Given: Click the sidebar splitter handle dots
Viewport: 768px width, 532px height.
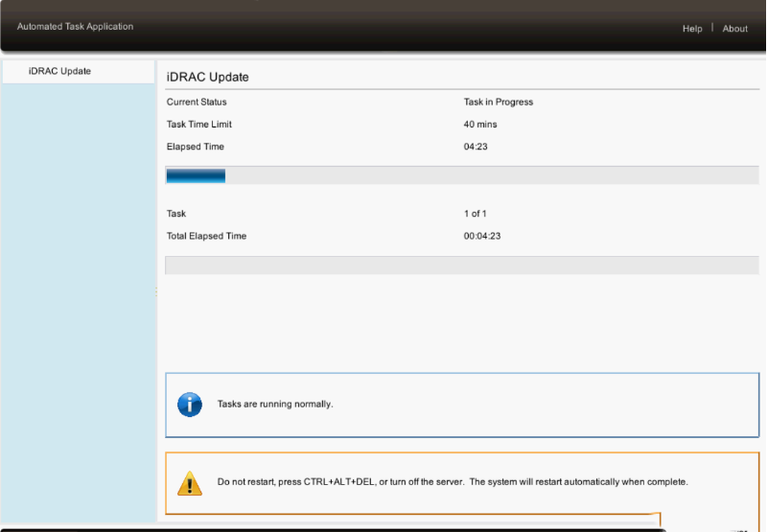Looking at the screenshot, I should pyautogui.click(x=156, y=292).
